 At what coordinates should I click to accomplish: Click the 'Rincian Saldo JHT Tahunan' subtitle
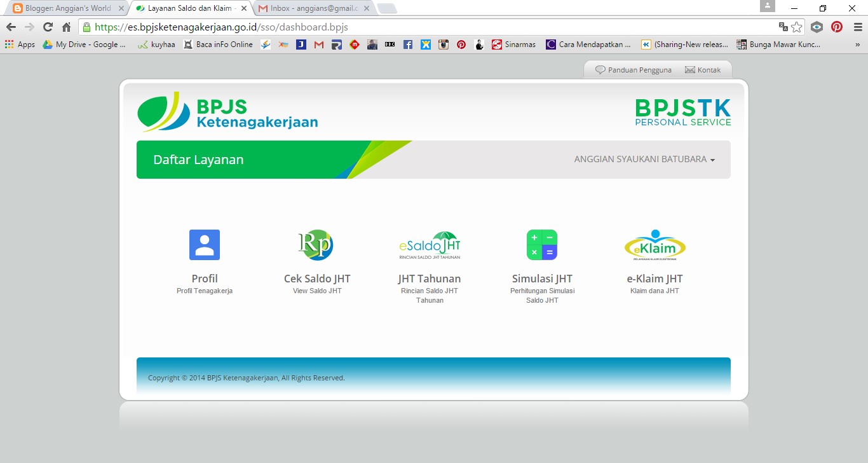click(x=430, y=296)
